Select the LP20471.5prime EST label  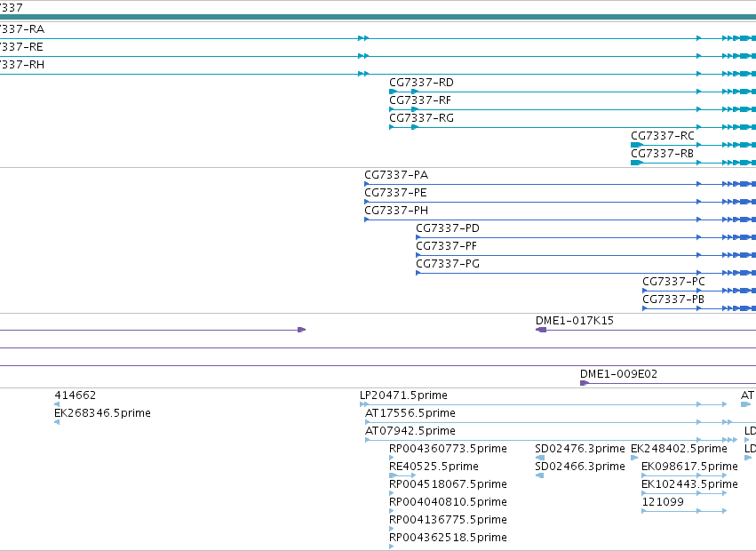tap(403, 395)
